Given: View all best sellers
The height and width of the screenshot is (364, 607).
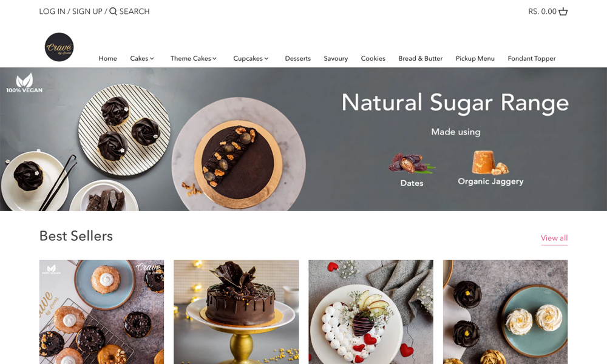Looking at the screenshot, I should click(554, 238).
